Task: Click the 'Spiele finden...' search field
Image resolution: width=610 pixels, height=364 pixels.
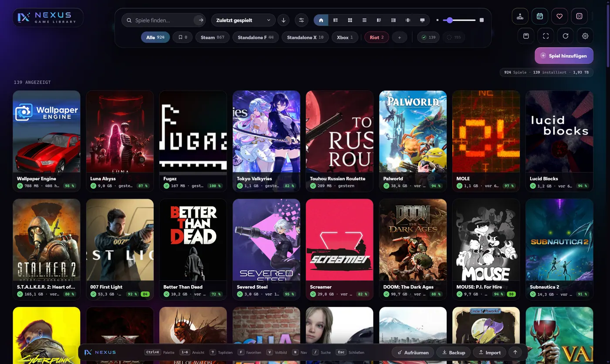Action: click(x=164, y=20)
